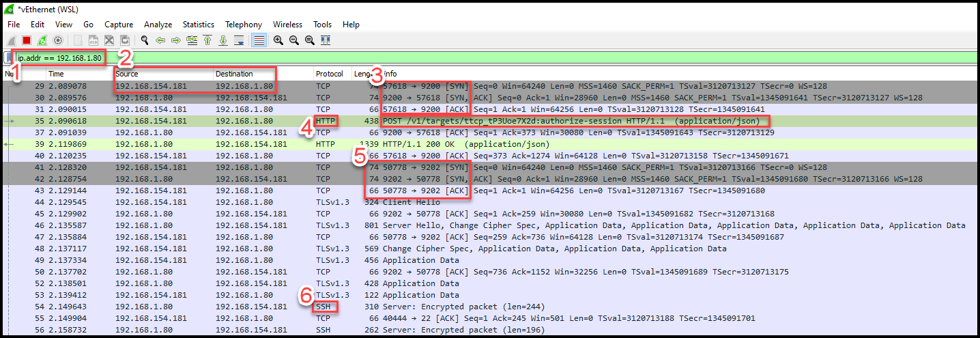Click the Find packet magnifier icon

point(145,40)
